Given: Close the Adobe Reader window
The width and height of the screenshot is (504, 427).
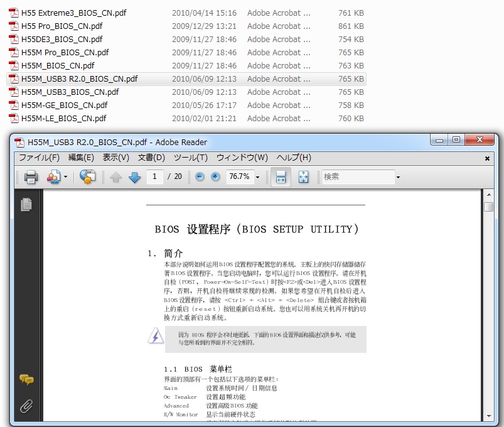Looking at the screenshot, I should [480, 140].
